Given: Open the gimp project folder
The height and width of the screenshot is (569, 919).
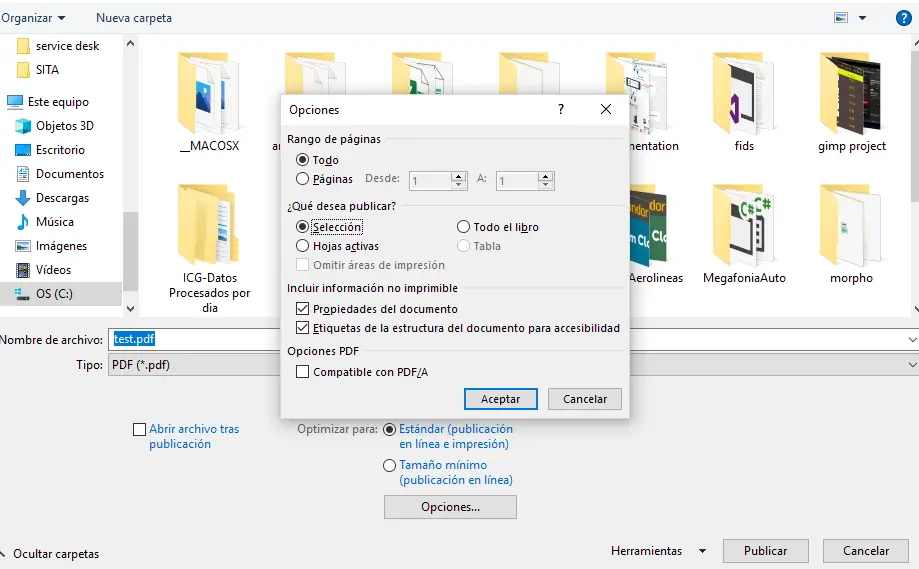Looking at the screenshot, I should [x=851, y=102].
